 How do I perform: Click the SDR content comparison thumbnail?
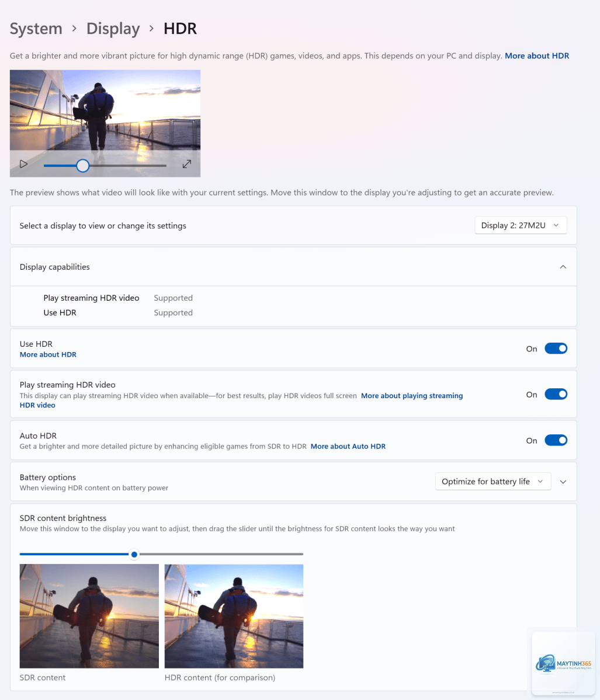89,616
